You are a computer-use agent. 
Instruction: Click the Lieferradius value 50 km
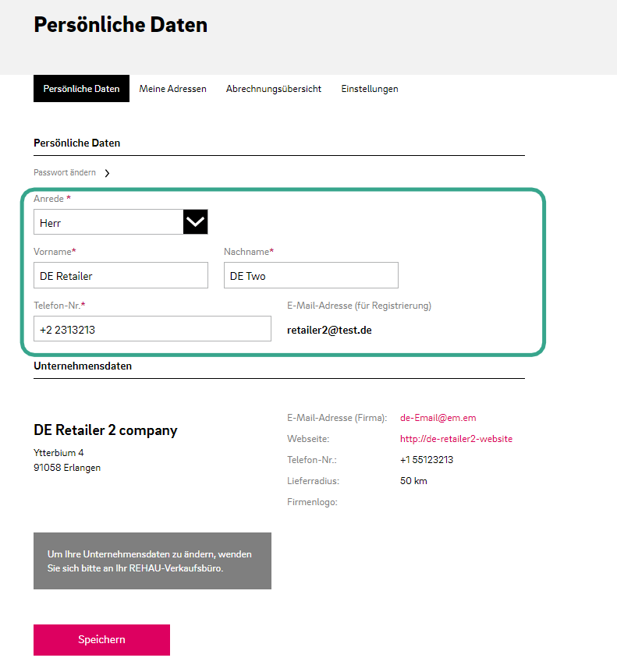click(x=413, y=481)
